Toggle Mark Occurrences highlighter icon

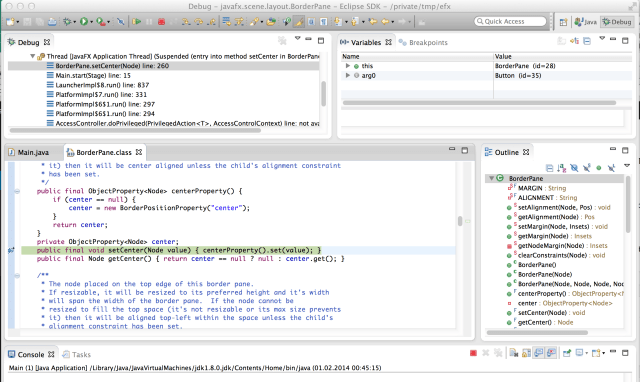299,22
